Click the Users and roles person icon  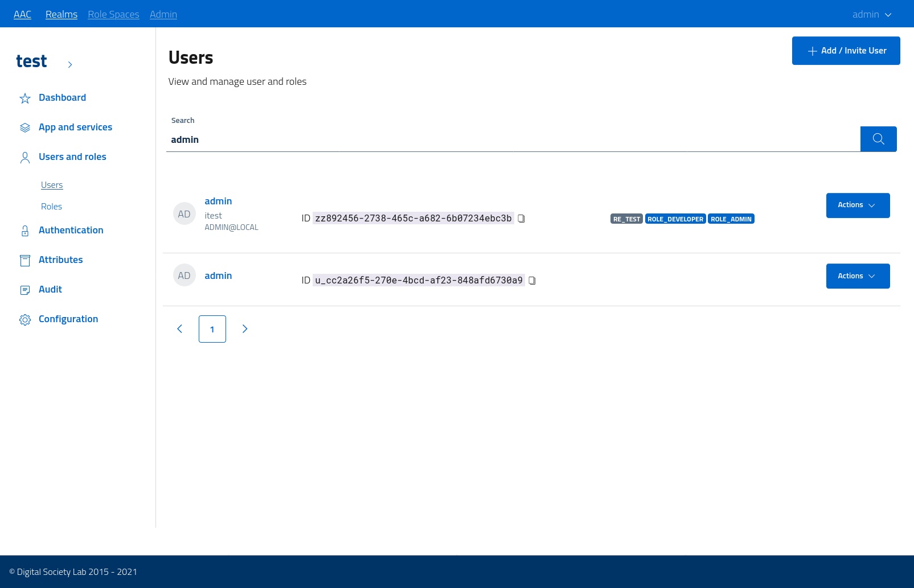(25, 158)
